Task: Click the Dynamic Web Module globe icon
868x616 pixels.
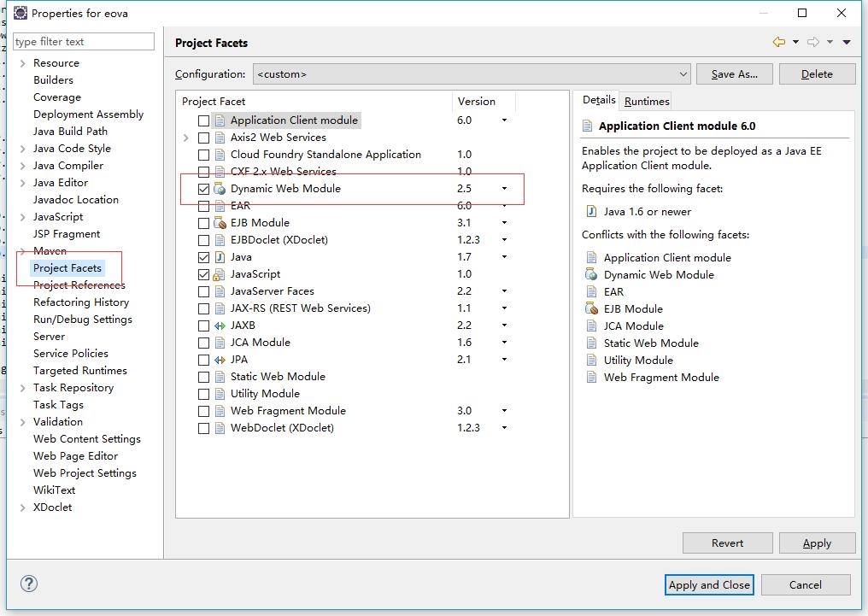Action: click(219, 189)
